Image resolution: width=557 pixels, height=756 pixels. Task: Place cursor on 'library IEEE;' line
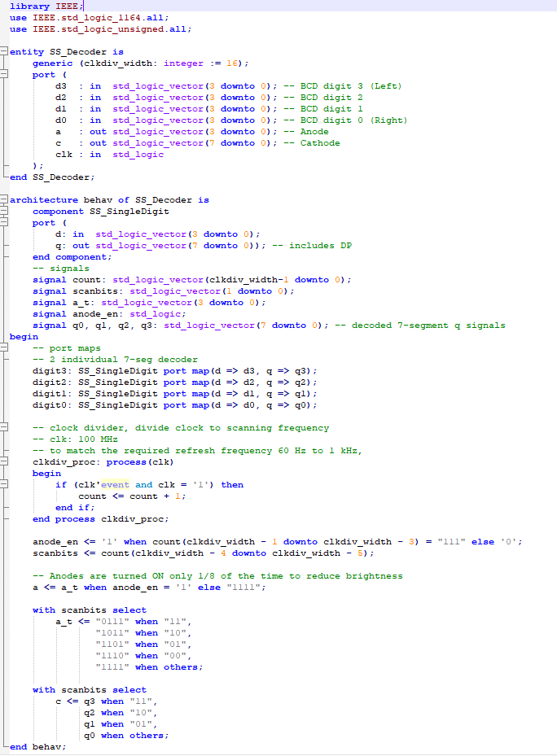pyautogui.click(x=46, y=7)
